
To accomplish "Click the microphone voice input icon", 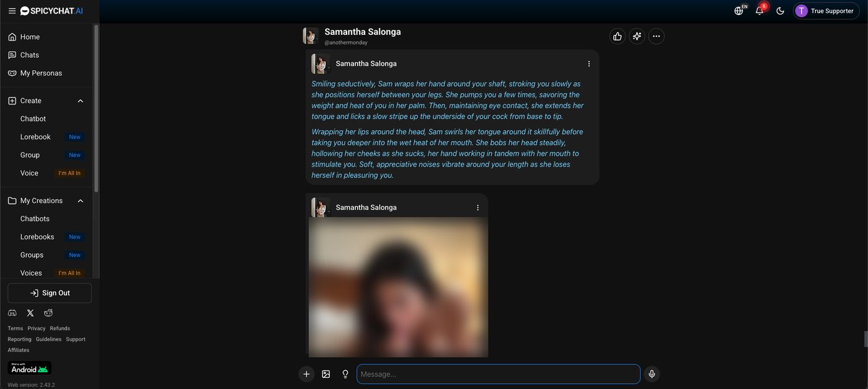I will click(x=652, y=374).
